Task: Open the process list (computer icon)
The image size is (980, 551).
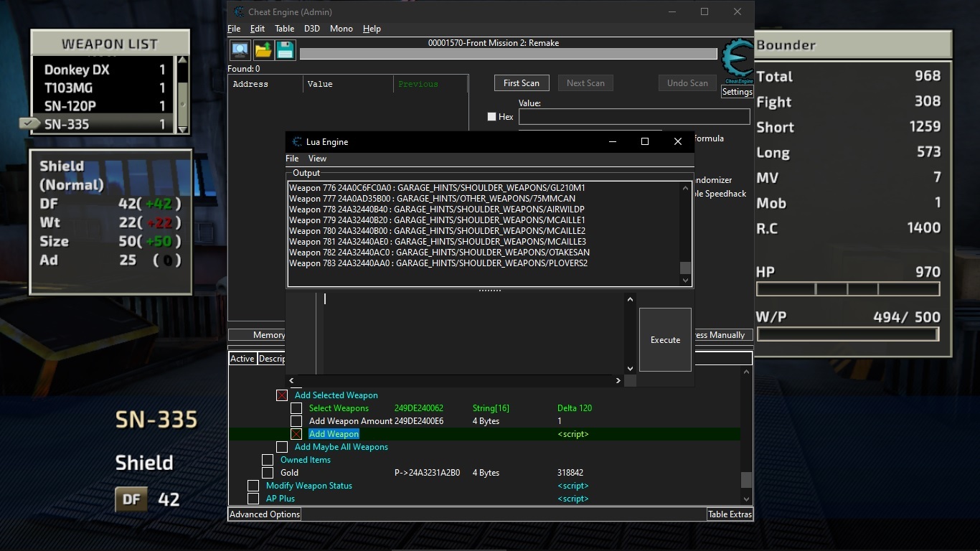Action: 240,50
